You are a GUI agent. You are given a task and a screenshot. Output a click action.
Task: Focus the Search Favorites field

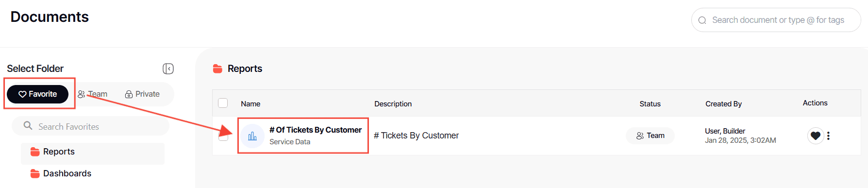tap(91, 126)
